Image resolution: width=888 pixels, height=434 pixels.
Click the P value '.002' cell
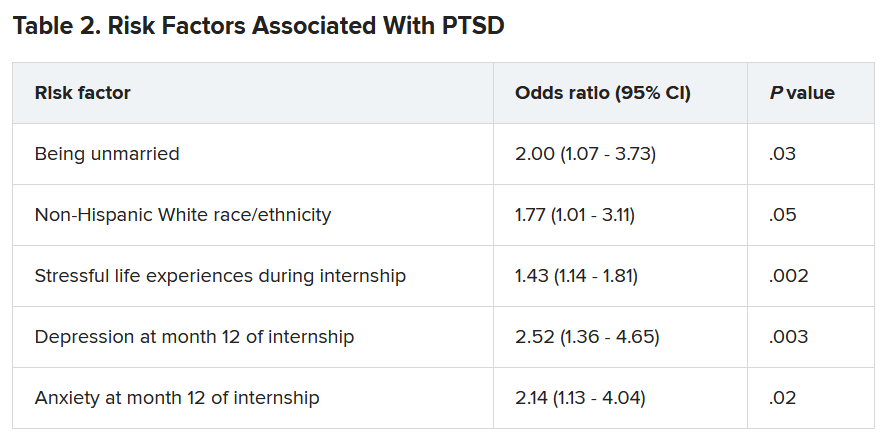coord(788,276)
